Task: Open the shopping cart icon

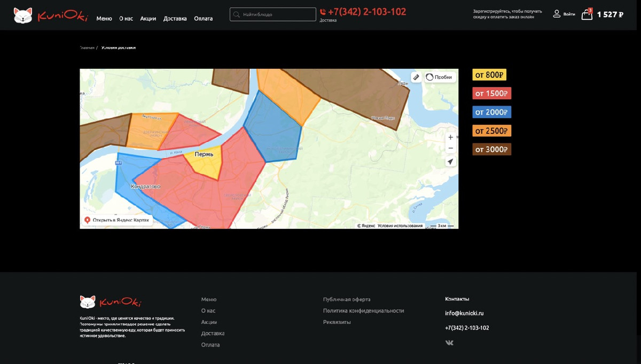Action: tap(587, 14)
